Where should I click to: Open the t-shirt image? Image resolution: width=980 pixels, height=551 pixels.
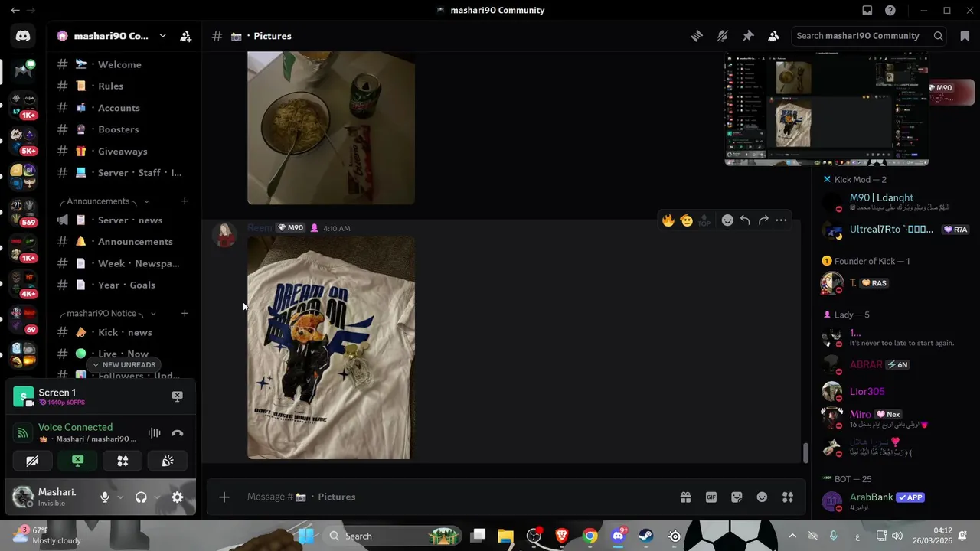[x=331, y=347]
